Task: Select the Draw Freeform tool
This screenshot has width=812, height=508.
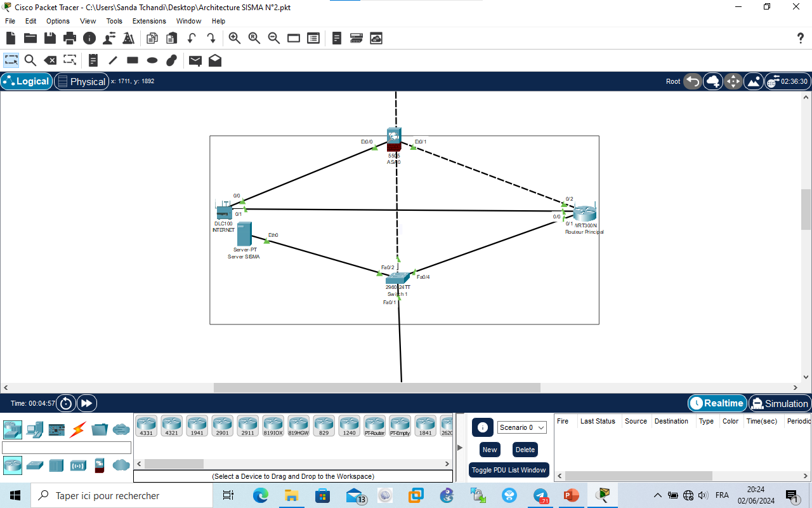Action: click(x=172, y=60)
